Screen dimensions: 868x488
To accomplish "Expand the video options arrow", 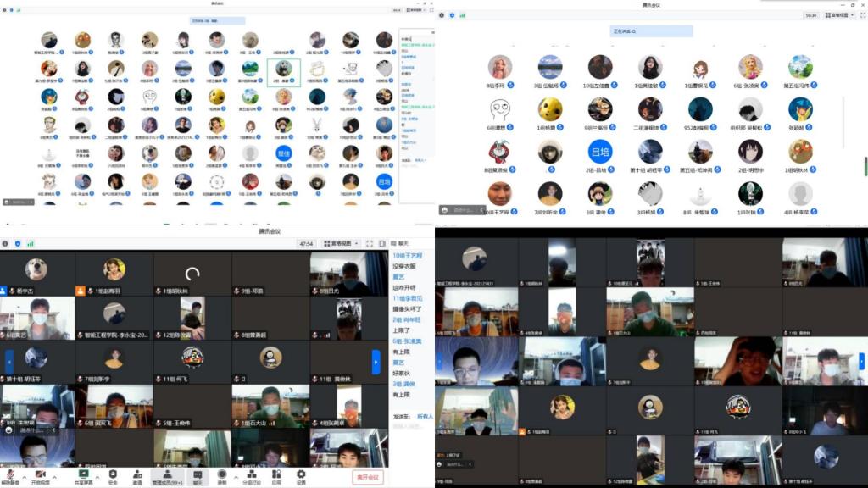I will pos(53,474).
